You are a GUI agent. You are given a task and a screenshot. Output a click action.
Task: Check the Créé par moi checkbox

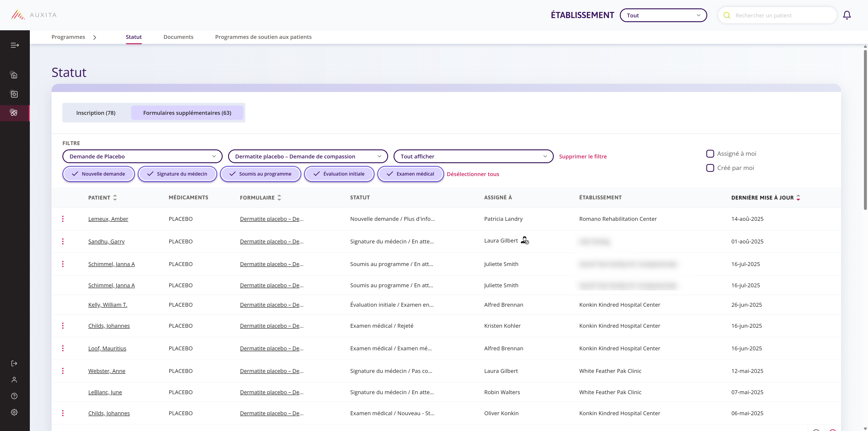coord(710,168)
